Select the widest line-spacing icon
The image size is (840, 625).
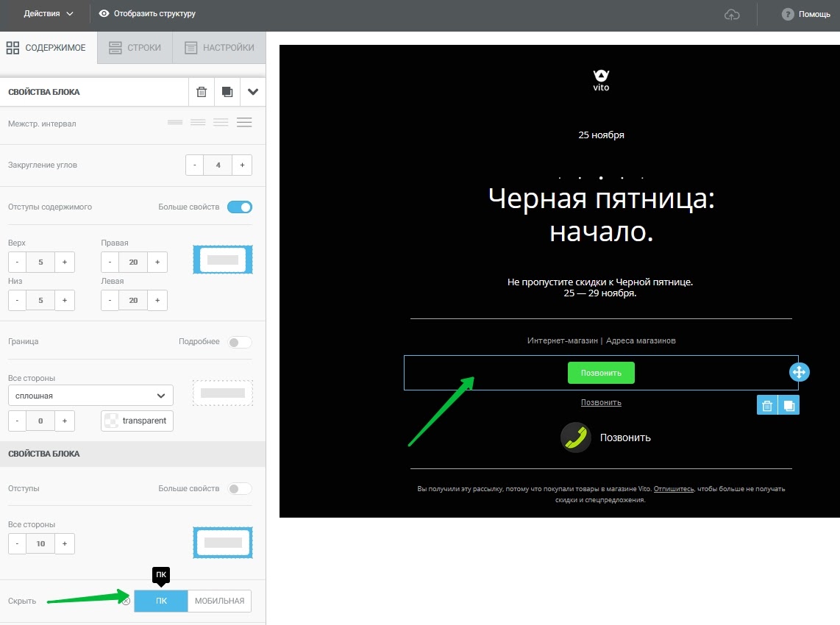point(244,122)
